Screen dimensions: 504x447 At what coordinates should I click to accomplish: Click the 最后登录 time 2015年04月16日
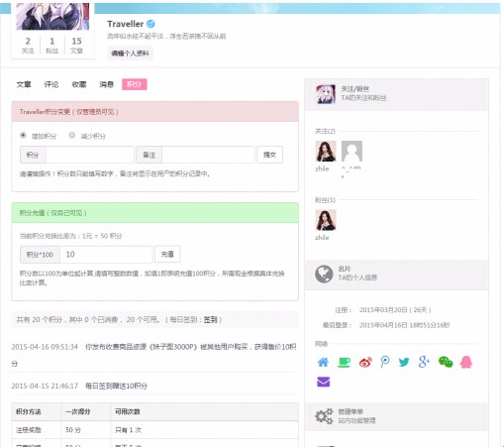(404, 325)
